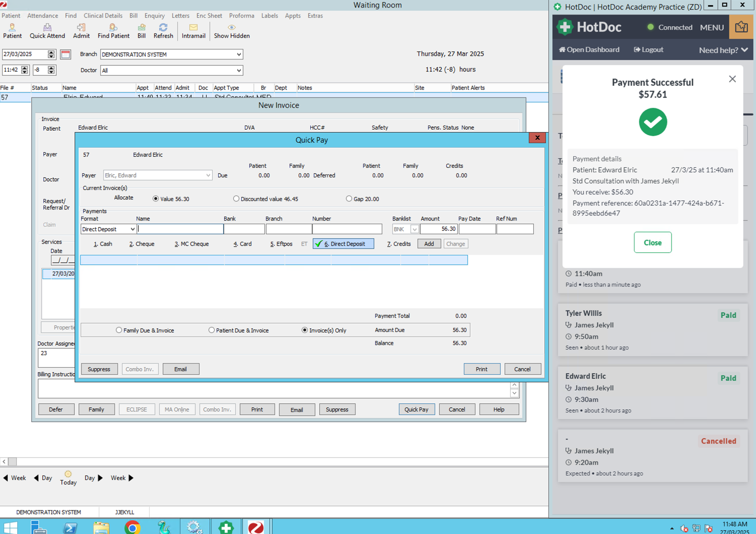Click the Admit toolbar icon

pyautogui.click(x=81, y=31)
